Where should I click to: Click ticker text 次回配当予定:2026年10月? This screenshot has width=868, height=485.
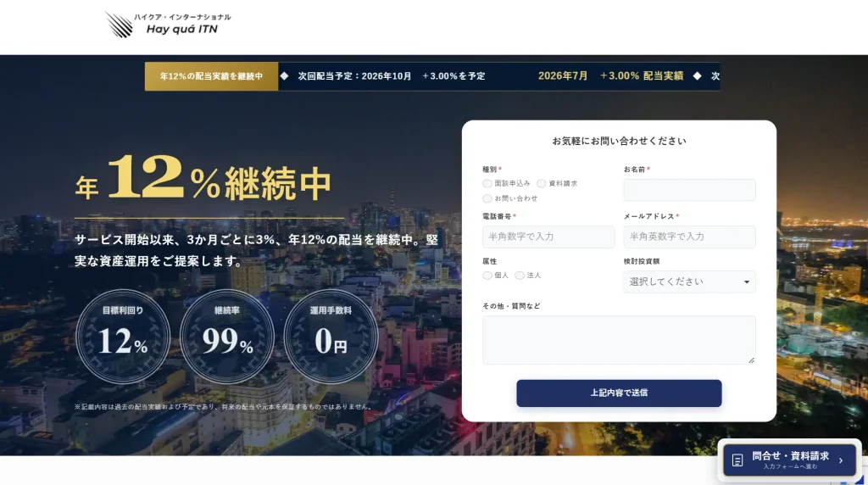(355, 76)
